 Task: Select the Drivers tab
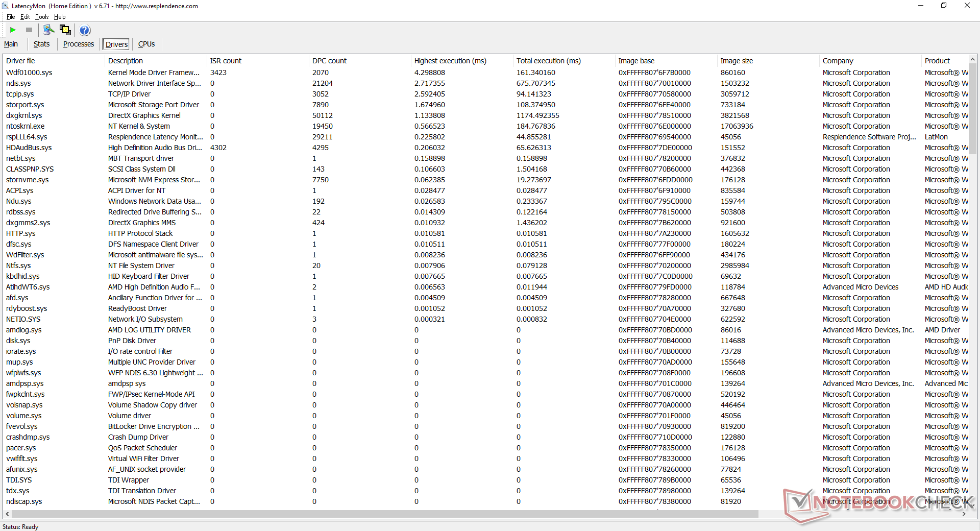click(x=116, y=44)
